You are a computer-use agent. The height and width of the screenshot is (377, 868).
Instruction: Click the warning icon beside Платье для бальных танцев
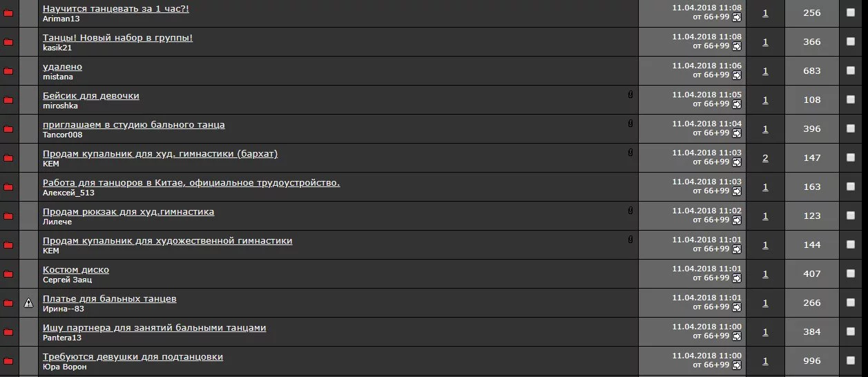(28, 303)
